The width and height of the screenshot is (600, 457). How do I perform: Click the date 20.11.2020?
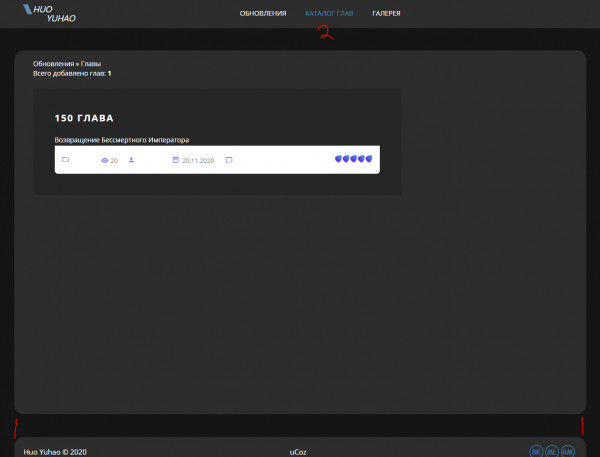pos(198,161)
